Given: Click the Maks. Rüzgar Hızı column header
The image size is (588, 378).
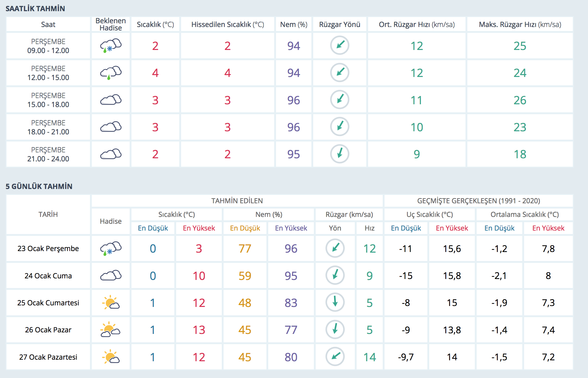Looking at the screenshot, I should coord(520,25).
